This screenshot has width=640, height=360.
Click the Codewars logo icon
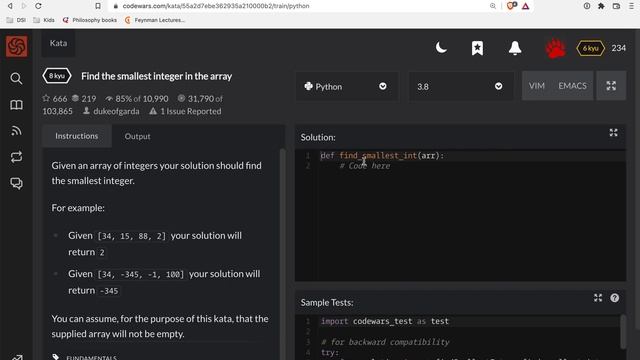[16, 46]
